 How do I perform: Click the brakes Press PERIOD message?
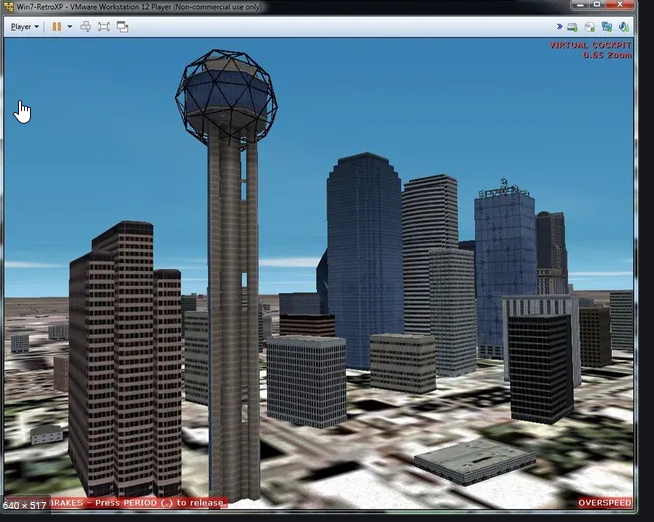(x=138, y=503)
